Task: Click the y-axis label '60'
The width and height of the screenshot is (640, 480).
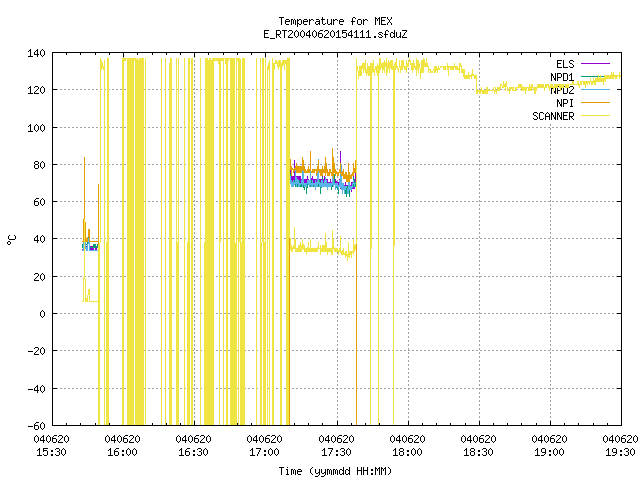Action: [40, 202]
